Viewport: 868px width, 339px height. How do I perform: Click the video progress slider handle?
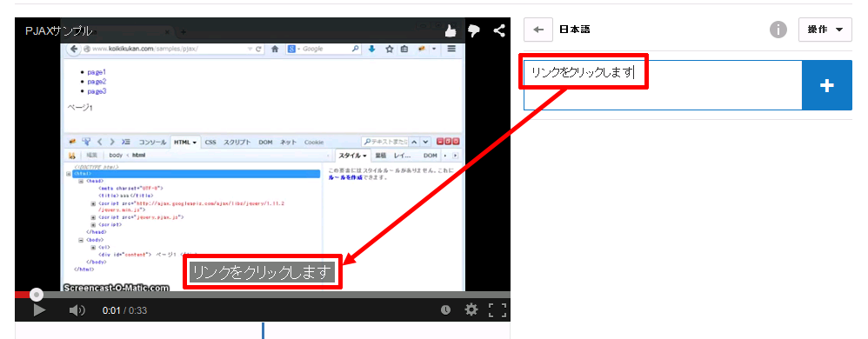point(36,295)
